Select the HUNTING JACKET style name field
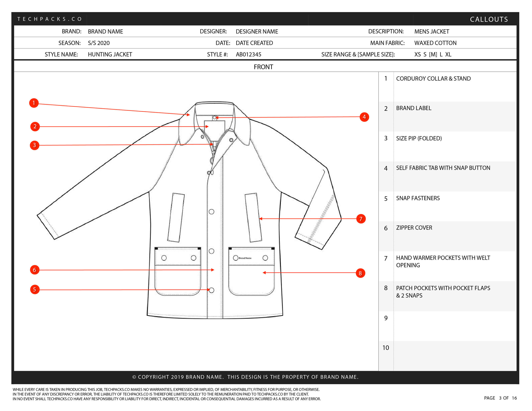 coord(110,54)
